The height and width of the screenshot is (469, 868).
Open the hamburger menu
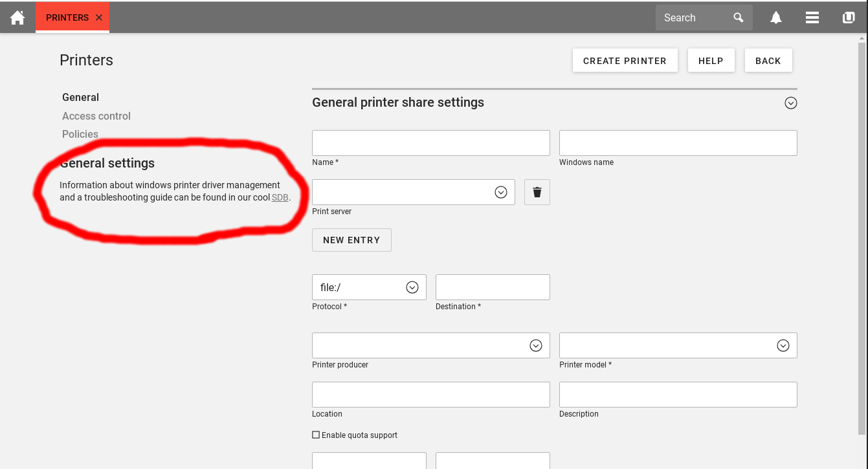(x=812, y=17)
